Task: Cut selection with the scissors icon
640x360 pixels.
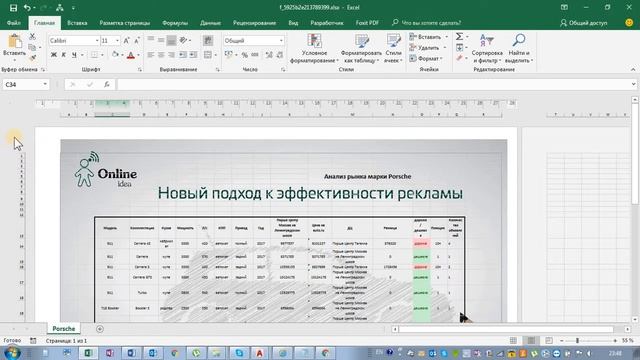Action: tap(32, 37)
